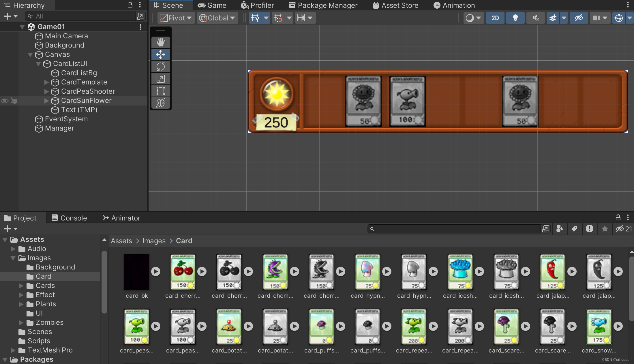This screenshot has height=364, width=634.
Task: Click the Project panel search field
Action: coord(456,229)
